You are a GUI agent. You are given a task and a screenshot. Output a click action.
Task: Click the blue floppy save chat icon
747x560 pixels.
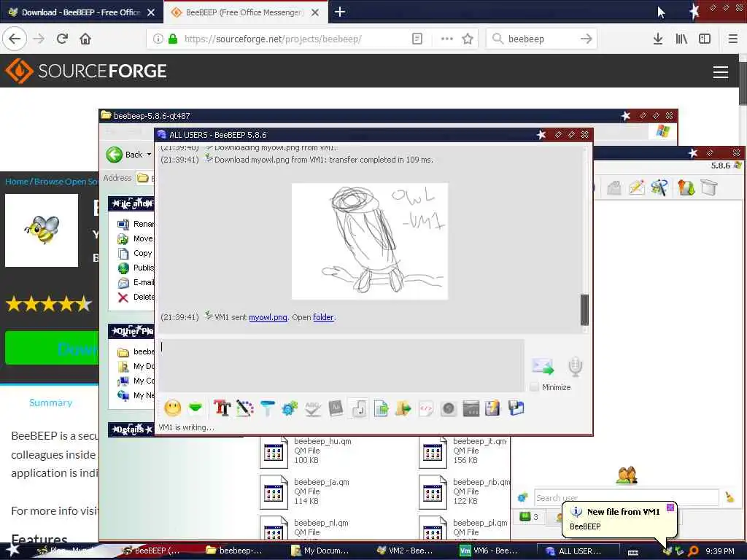(516, 408)
